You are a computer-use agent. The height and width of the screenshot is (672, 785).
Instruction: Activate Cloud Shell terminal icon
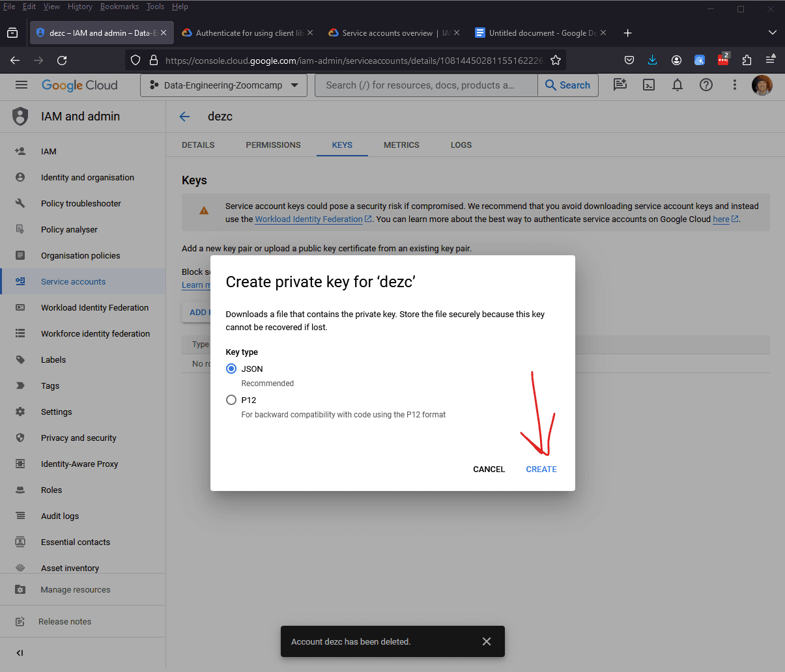pos(649,85)
